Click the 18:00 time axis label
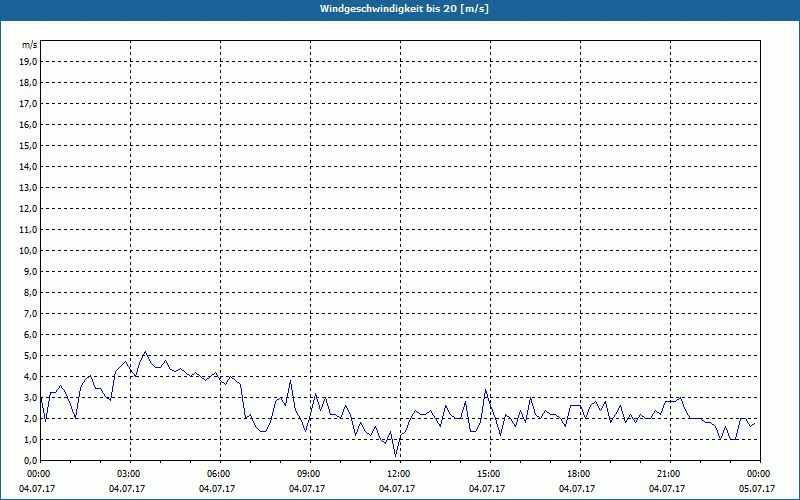The height and width of the screenshot is (500, 800). [x=577, y=474]
